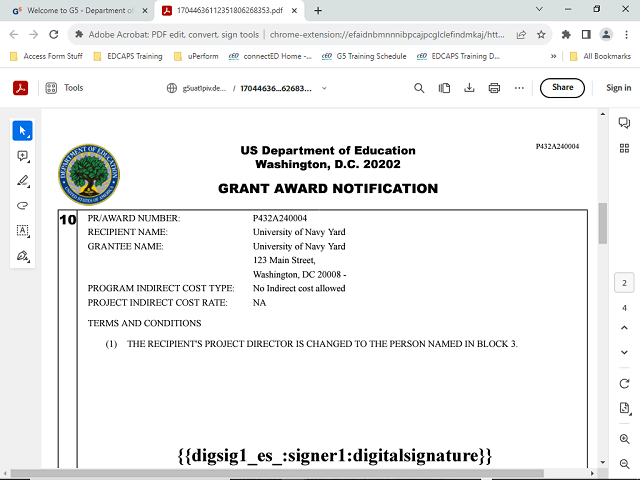Open EDCAPS Training D... bookmark
Image resolution: width=640 pixels, height=480 pixels.
[x=458, y=56]
